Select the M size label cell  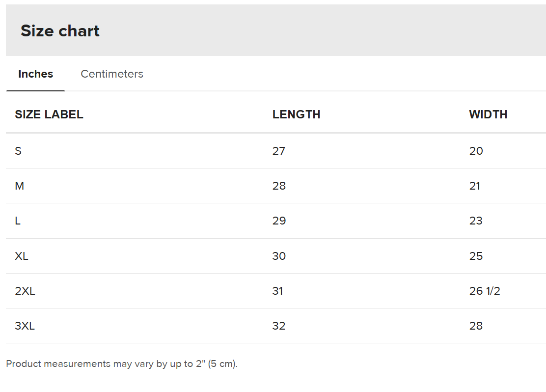(x=20, y=186)
